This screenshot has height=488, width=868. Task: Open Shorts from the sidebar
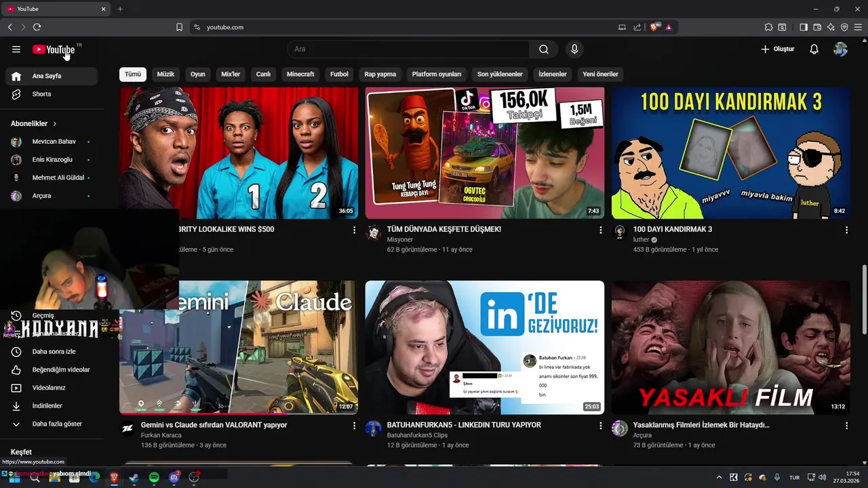tap(52, 94)
